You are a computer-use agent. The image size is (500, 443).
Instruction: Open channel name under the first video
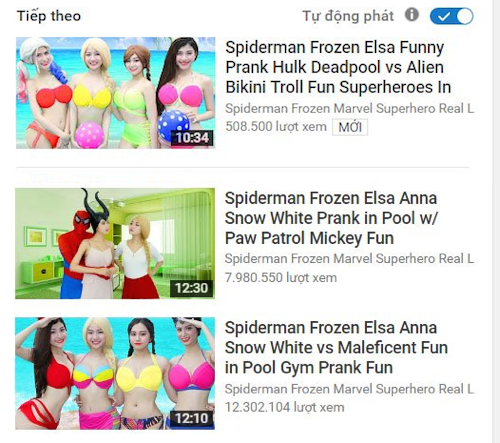349,108
